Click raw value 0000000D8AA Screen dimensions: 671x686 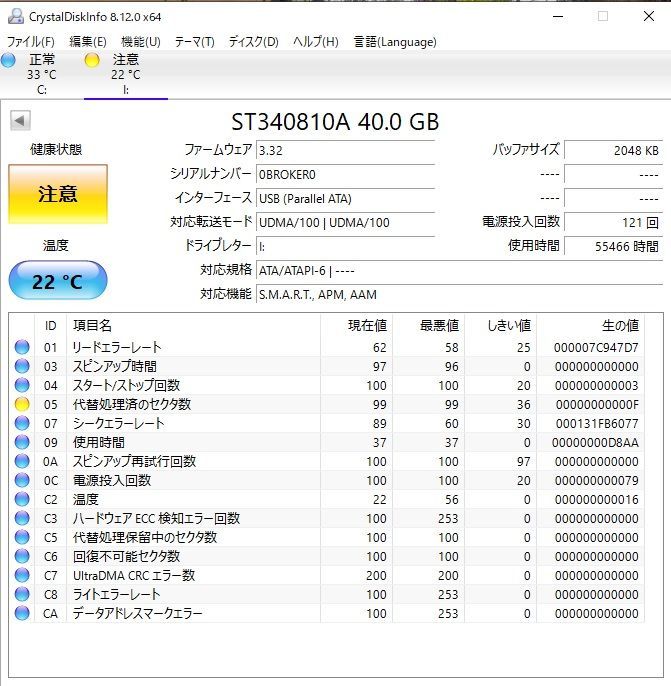595,443
